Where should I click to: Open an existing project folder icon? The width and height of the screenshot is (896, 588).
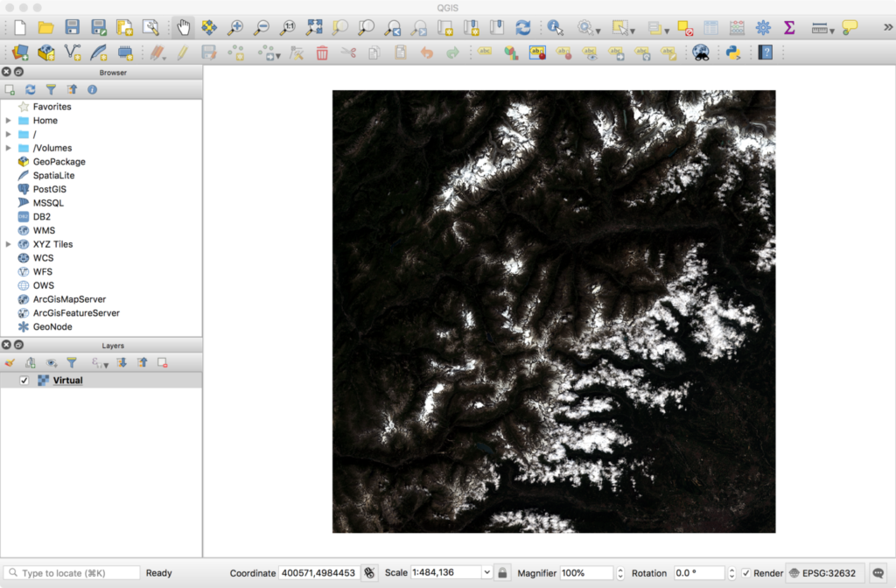(x=45, y=27)
